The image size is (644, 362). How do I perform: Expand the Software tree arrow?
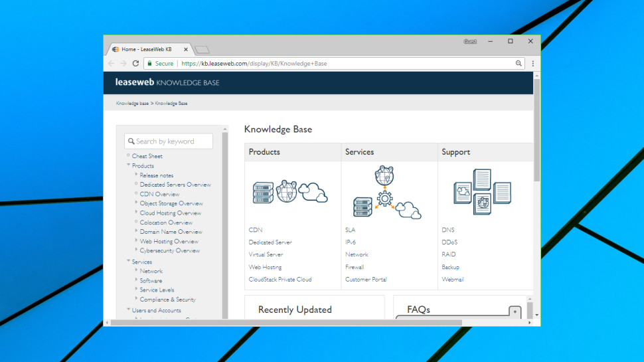[x=136, y=280]
